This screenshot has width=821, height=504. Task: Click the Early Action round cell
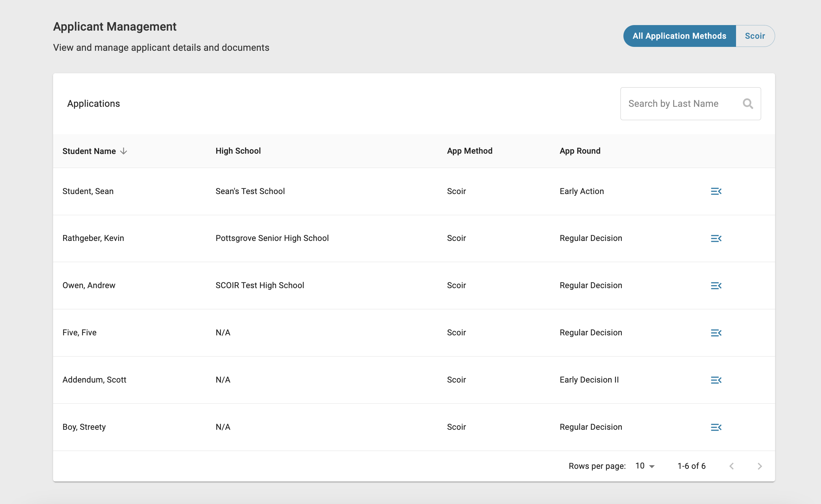pos(581,191)
